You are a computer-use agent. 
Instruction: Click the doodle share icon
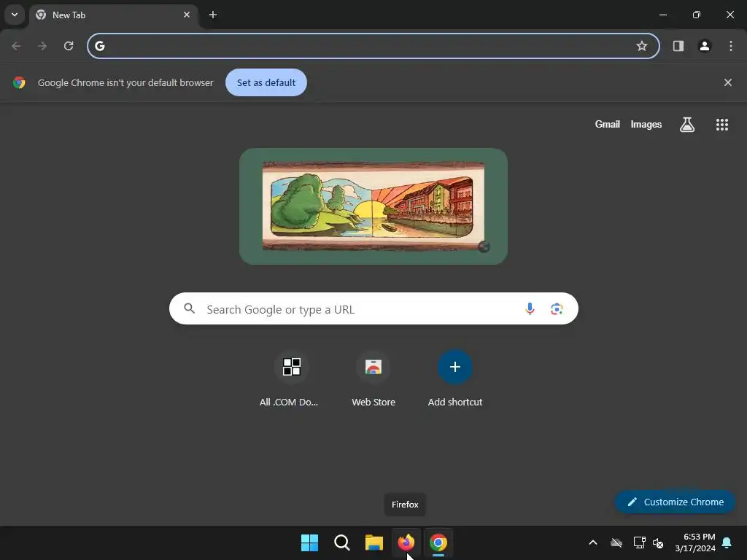click(484, 246)
